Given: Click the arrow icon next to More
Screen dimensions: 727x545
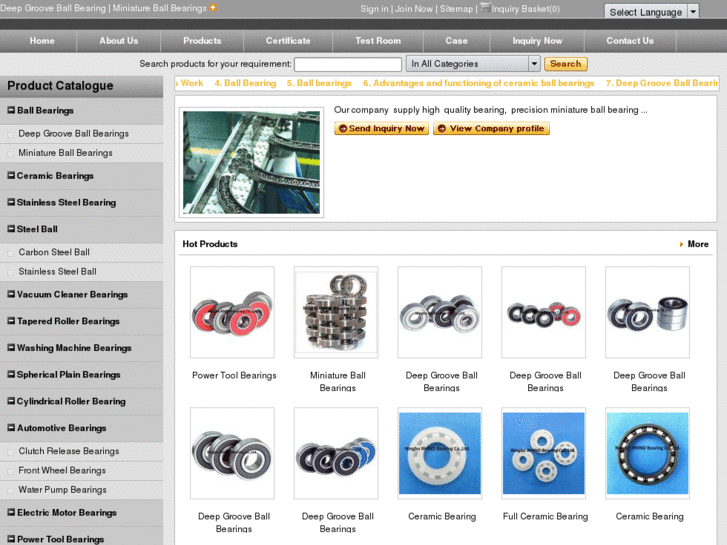Looking at the screenshot, I should [681, 244].
